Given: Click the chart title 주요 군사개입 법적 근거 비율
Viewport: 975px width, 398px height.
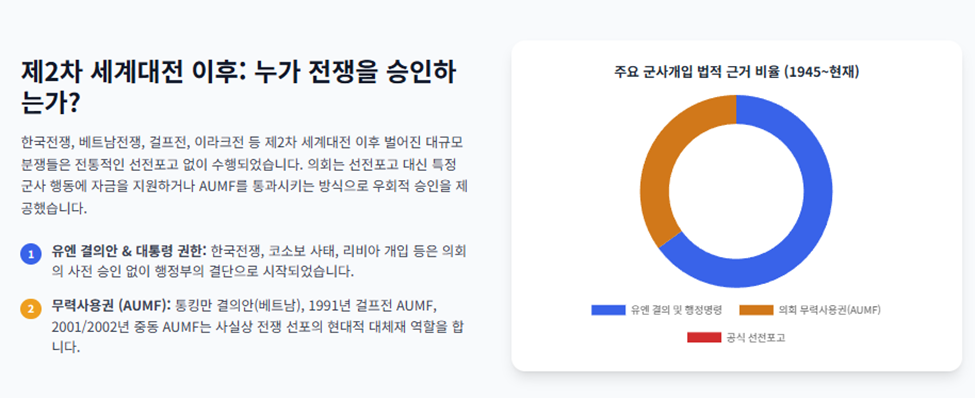Looking at the screenshot, I should [x=696, y=73].
